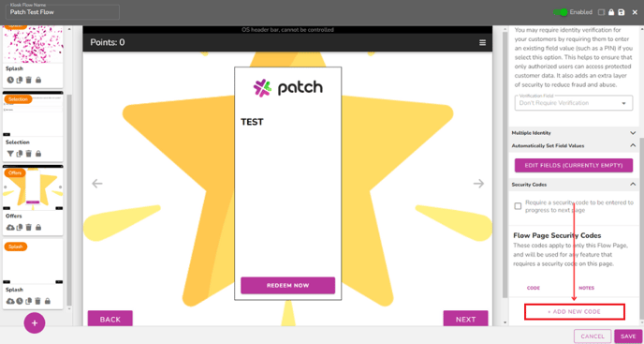Click the Notes column header
The width and height of the screenshot is (644, 344).
tap(587, 288)
